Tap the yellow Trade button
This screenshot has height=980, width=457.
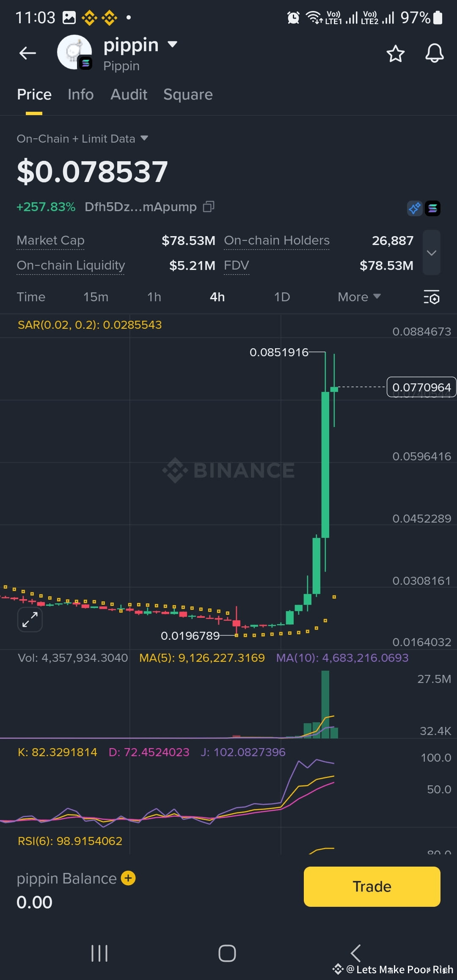pyautogui.click(x=372, y=886)
